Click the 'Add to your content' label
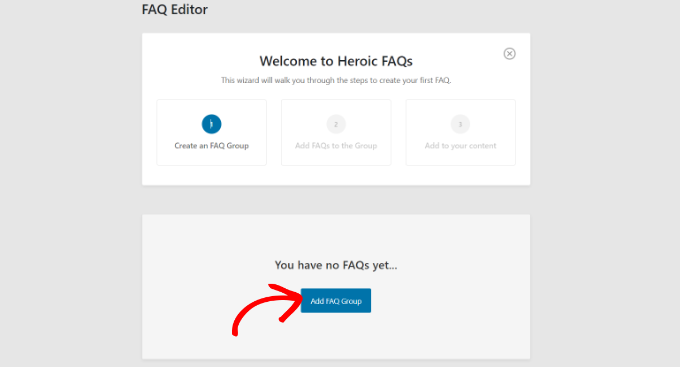 coord(461,146)
